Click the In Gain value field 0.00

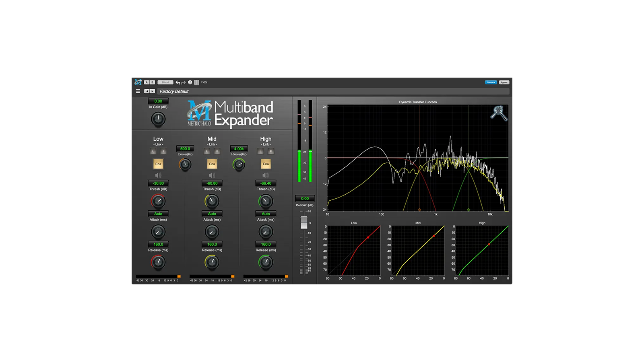(158, 101)
